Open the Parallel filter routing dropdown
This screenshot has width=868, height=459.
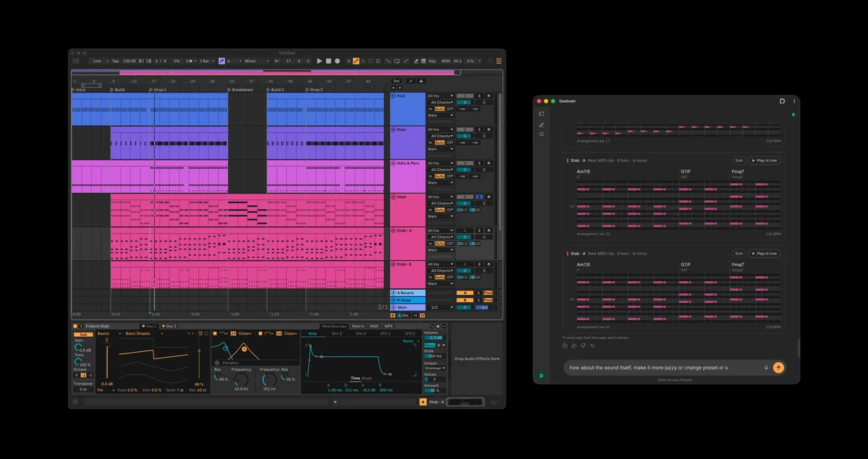pyautogui.click(x=231, y=363)
